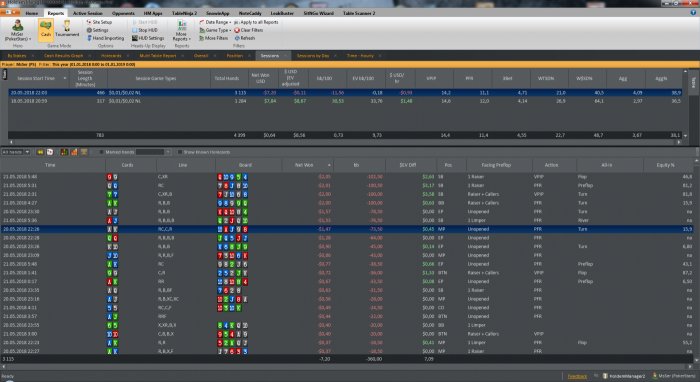Switch to the Opponents ribbon tab
This screenshot has height=382, width=700.
[123, 13]
